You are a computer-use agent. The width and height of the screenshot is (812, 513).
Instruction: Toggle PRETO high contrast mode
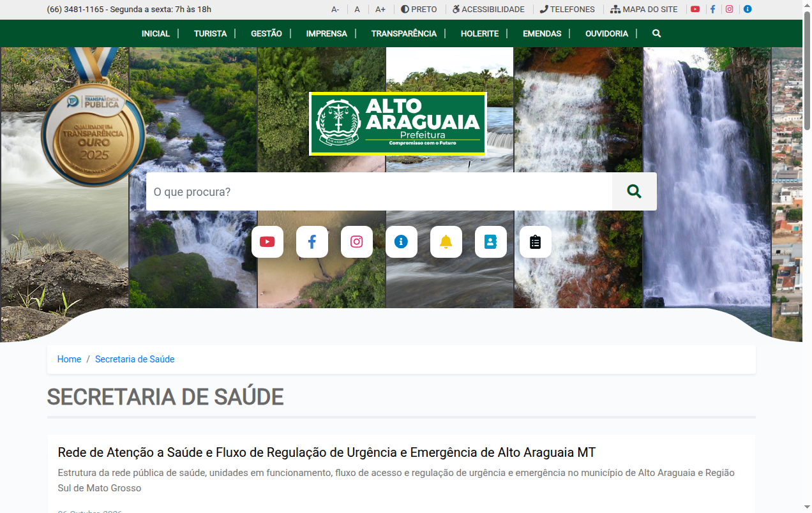click(x=419, y=10)
